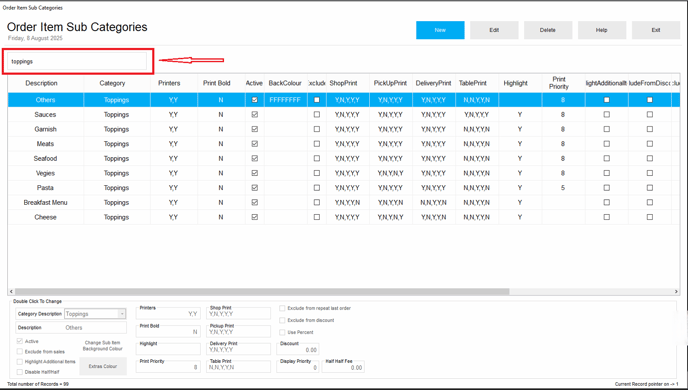
Task: Tick Exclude checkbox in the Pasta row
Action: pyautogui.click(x=317, y=188)
